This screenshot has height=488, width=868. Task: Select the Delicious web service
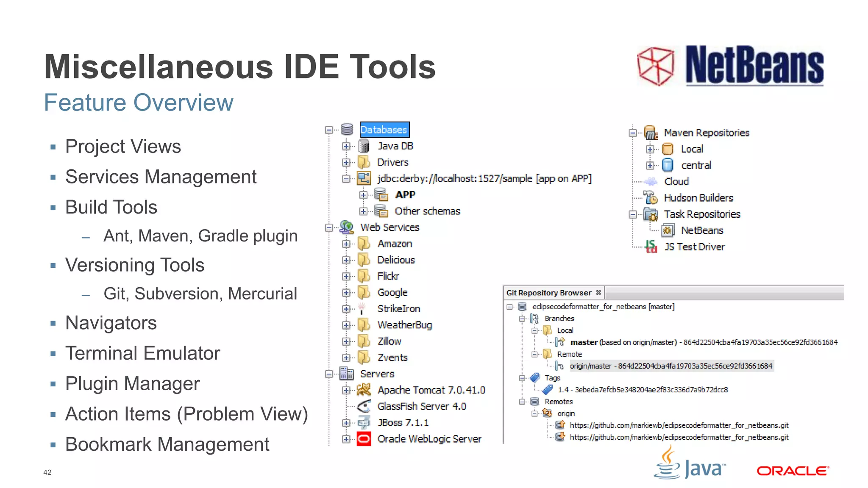point(396,260)
